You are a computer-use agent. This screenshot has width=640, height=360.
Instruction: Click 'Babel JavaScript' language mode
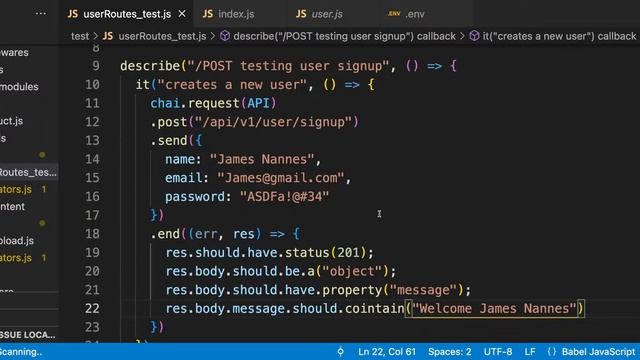598,352
